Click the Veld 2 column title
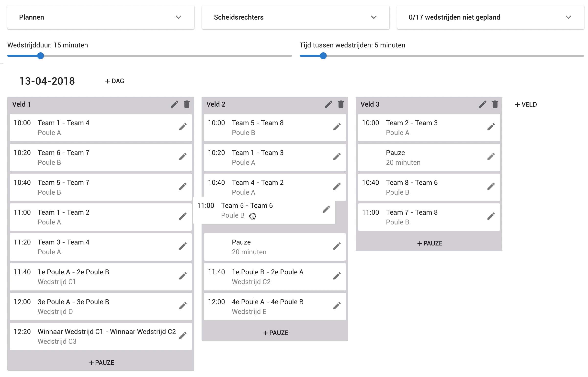588x377 pixels. (216, 104)
